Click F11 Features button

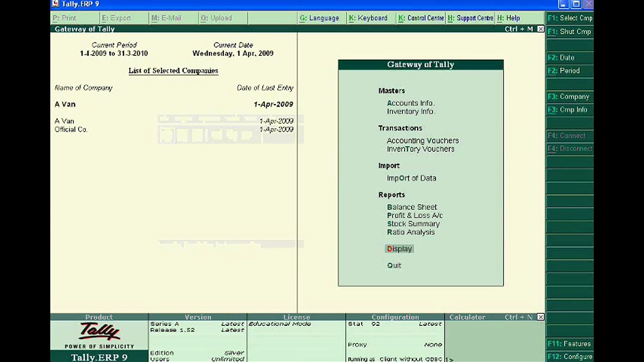[x=570, y=344]
